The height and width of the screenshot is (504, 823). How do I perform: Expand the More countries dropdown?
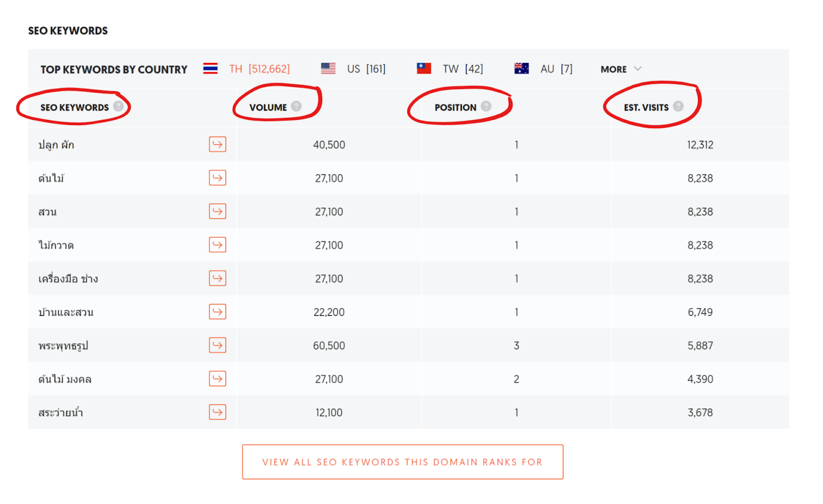tap(621, 69)
